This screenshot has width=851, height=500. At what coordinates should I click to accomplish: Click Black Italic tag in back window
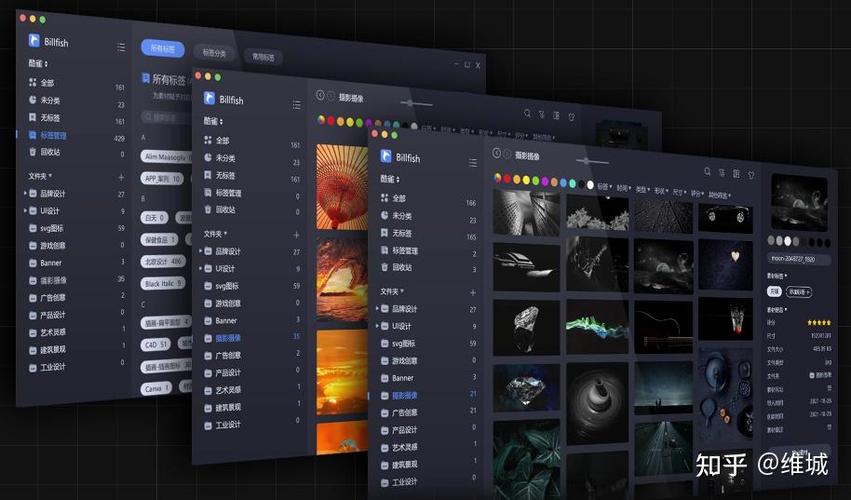(x=163, y=283)
